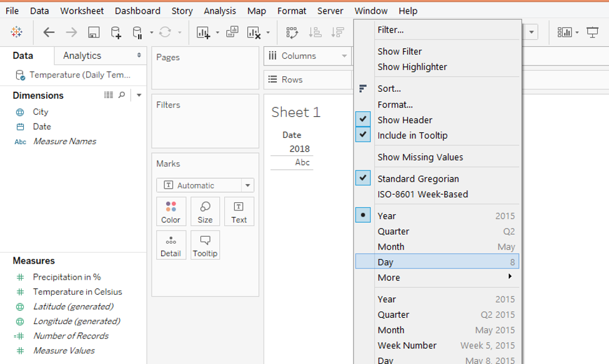
Task: Click the Color button on Marks card
Action: [171, 212]
